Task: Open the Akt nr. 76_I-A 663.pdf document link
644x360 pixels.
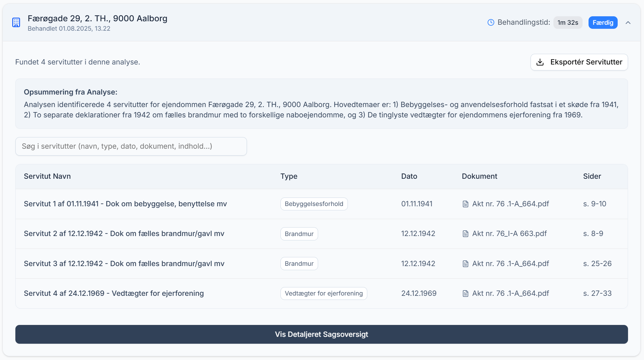Action: 510,234
